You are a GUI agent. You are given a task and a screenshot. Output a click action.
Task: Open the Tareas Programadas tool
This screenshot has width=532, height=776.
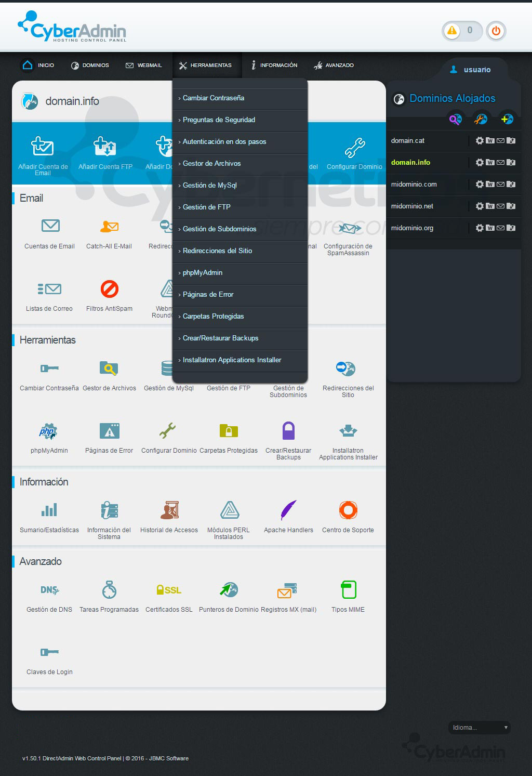coord(109,589)
